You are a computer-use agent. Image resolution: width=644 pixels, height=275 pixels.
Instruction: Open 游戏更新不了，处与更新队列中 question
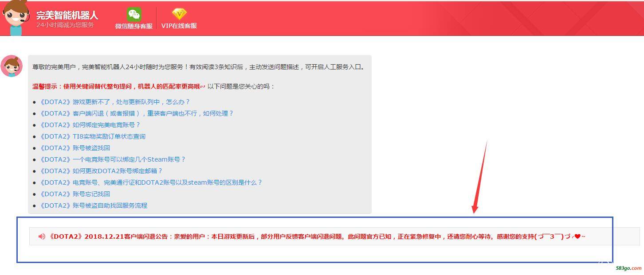tap(115, 102)
